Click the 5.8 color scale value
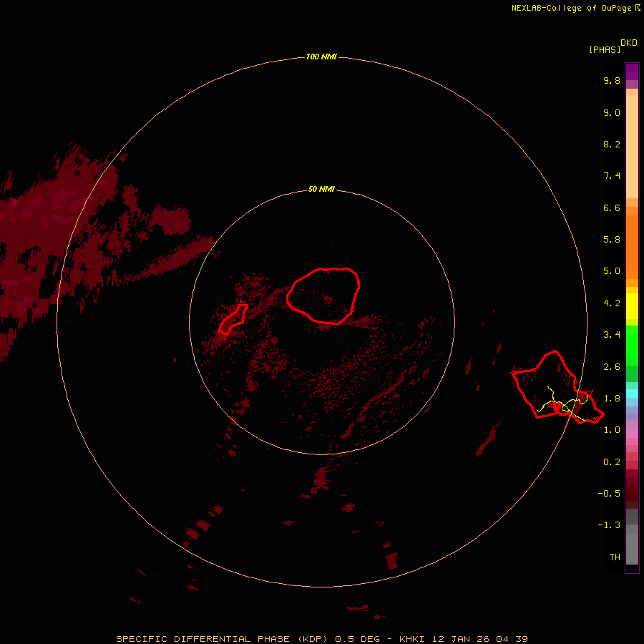Screen dimensions: 644x644 [612, 240]
